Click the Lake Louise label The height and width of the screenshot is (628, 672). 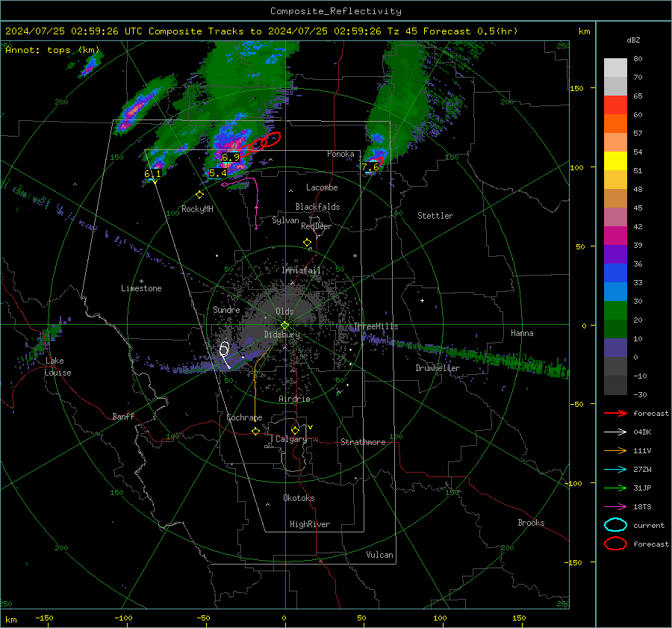pyautogui.click(x=57, y=367)
